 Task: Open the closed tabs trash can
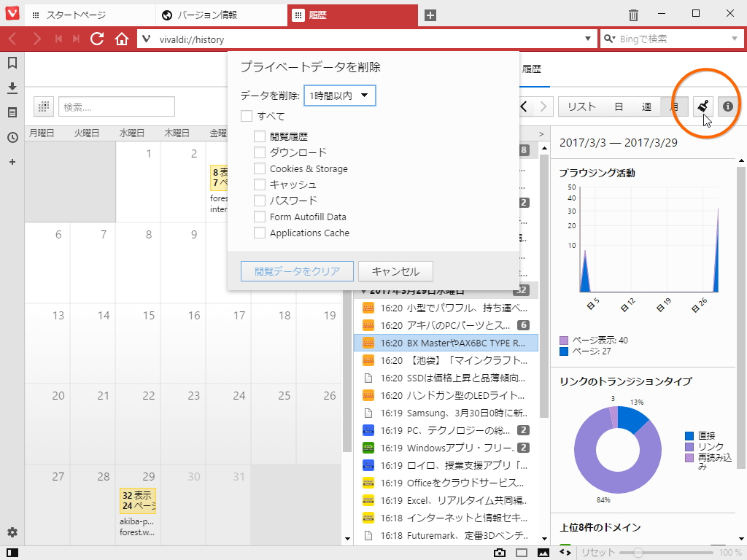(x=633, y=15)
